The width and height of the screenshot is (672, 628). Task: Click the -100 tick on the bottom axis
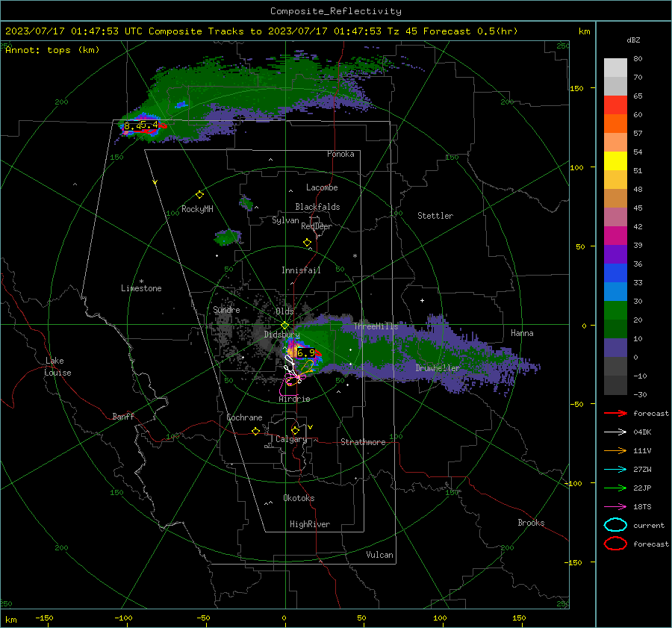tap(123, 618)
